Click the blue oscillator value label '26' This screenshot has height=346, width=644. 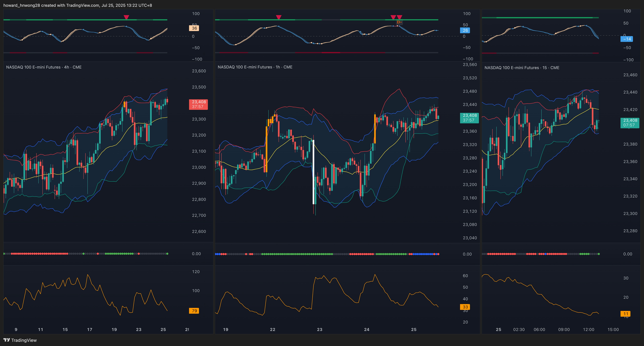pos(465,30)
